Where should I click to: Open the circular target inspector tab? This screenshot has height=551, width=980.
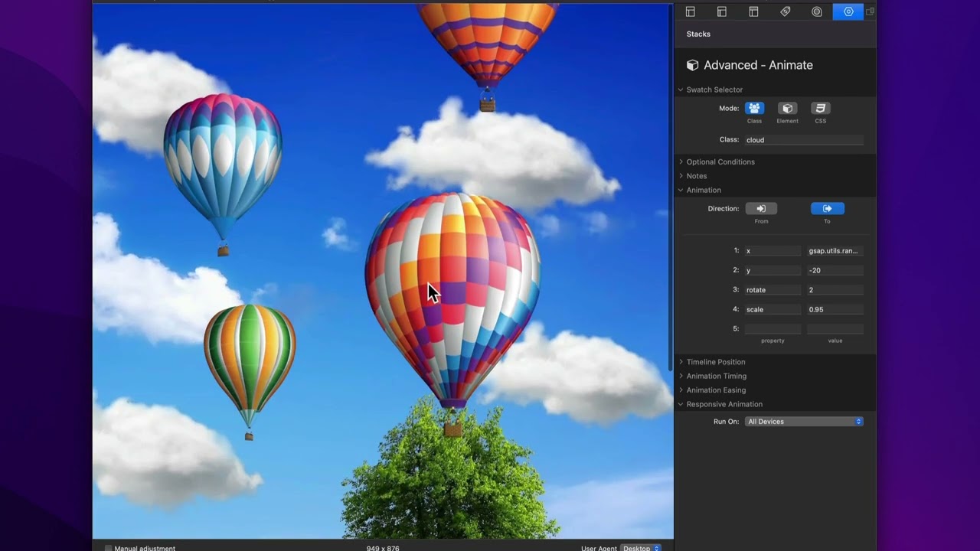(817, 11)
